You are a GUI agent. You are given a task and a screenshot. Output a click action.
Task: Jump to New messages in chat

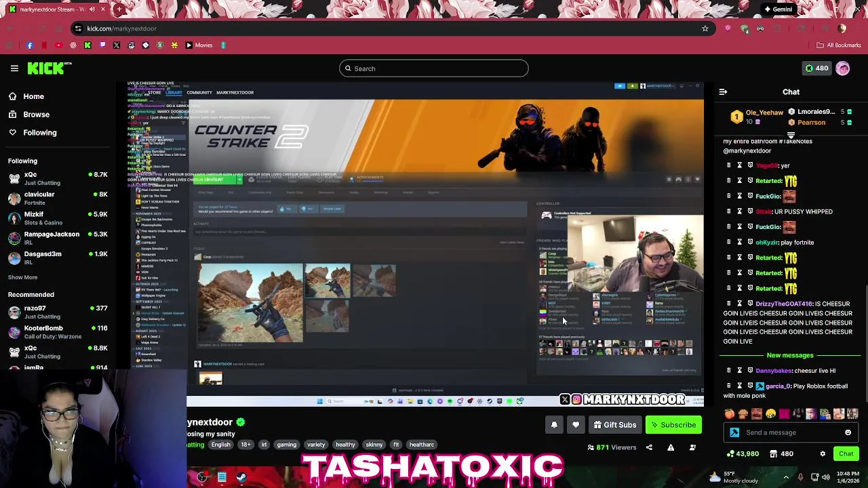click(x=790, y=355)
